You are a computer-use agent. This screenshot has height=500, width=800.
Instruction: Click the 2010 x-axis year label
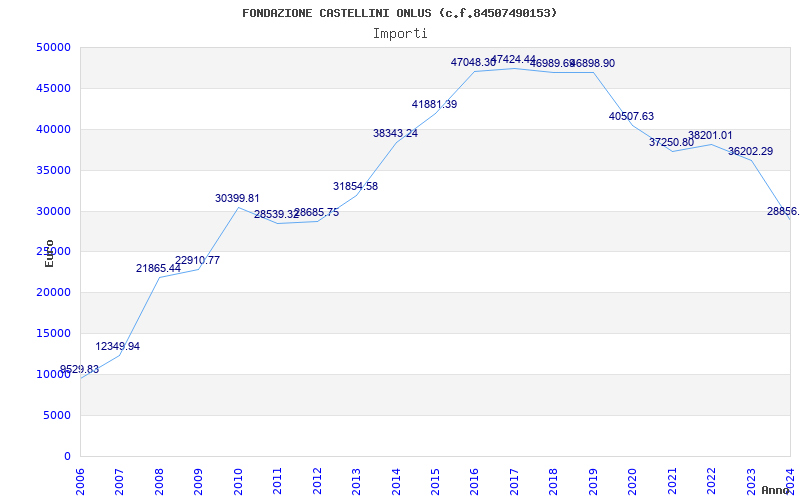click(238, 482)
